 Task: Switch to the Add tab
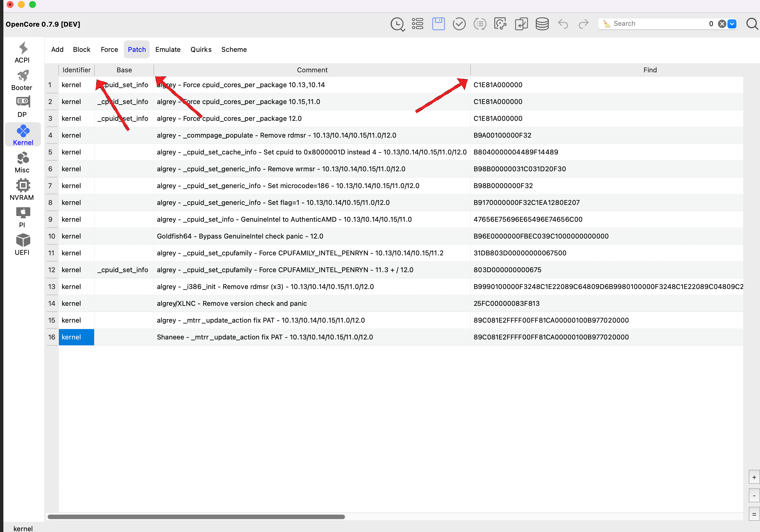tap(57, 49)
